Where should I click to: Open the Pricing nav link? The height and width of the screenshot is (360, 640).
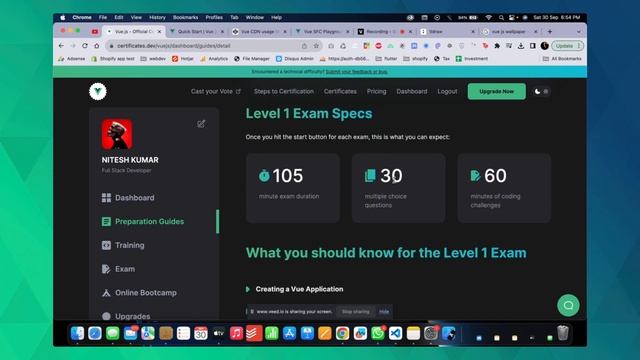pos(376,91)
